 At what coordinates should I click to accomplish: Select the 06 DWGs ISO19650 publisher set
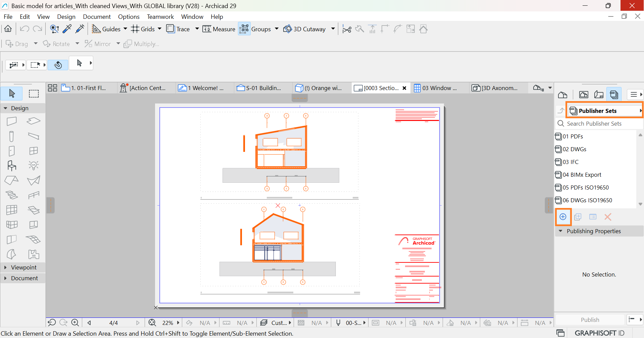click(x=596, y=200)
